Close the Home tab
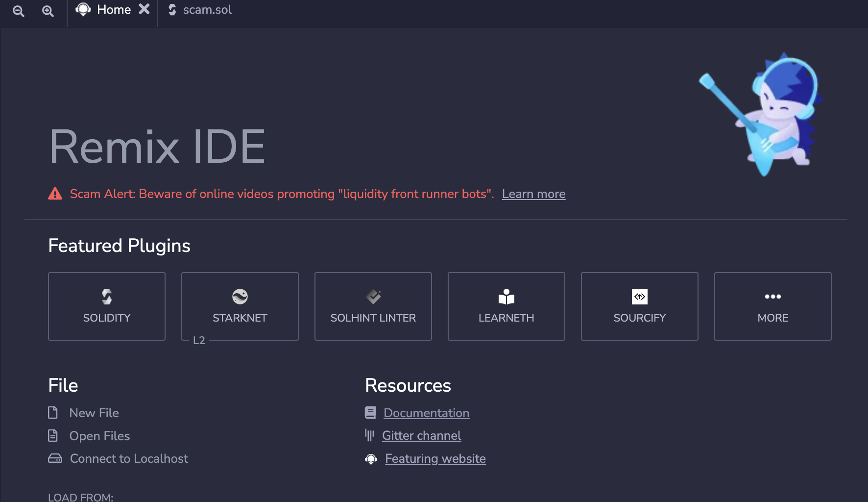This screenshot has width=868, height=502. tap(144, 9)
